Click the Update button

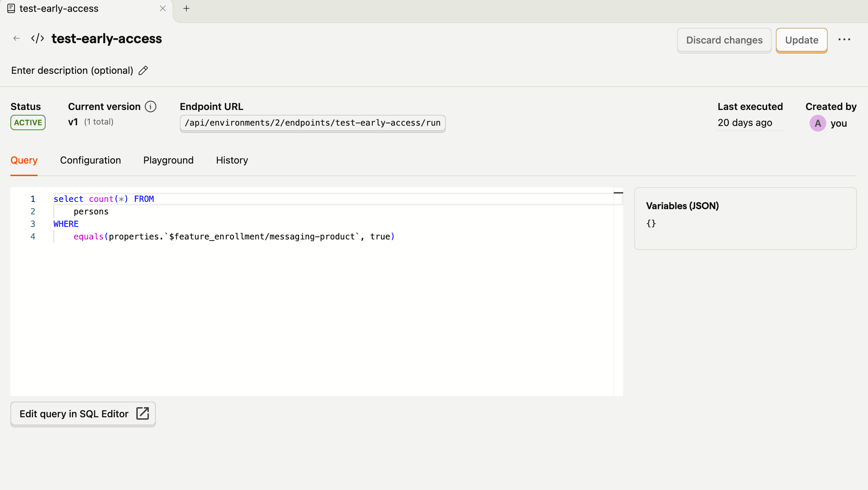point(801,40)
